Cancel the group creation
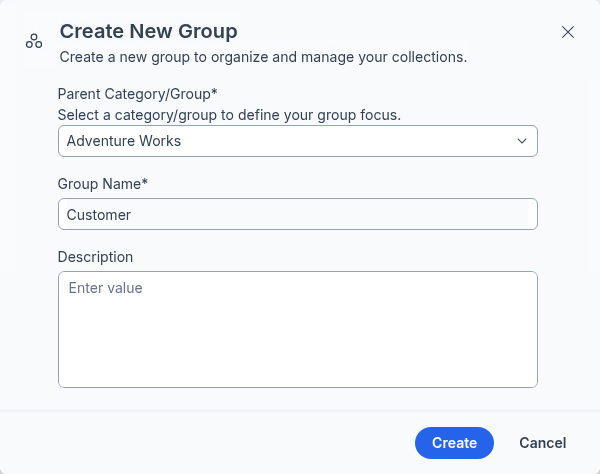 (x=542, y=443)
